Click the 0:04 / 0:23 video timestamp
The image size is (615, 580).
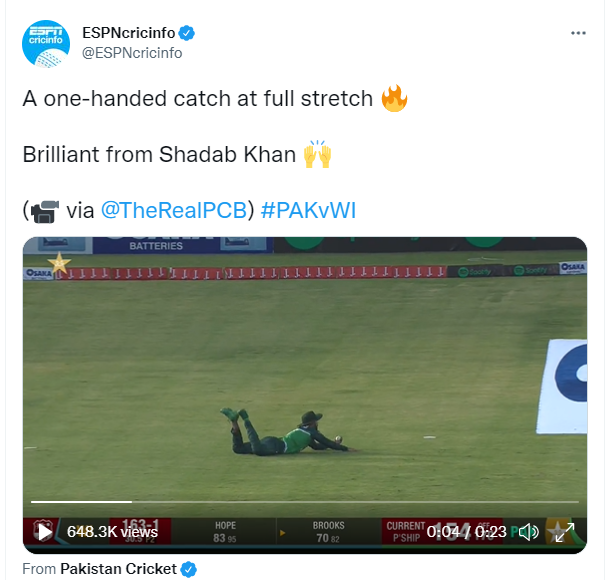466,532
